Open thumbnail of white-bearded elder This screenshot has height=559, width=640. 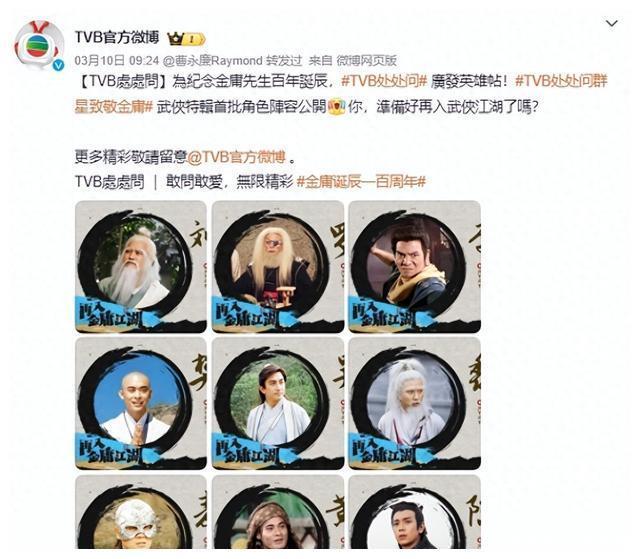point(141,266)
